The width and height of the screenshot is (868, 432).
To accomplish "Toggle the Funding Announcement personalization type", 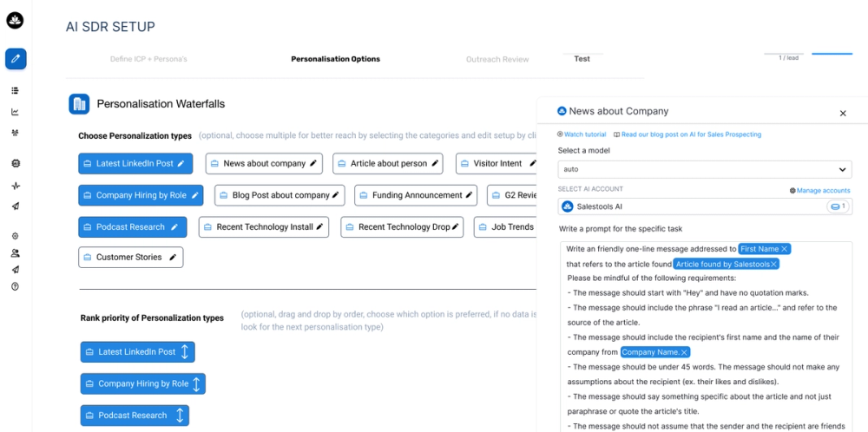I will pyautogui.click(x=416, y=195).
